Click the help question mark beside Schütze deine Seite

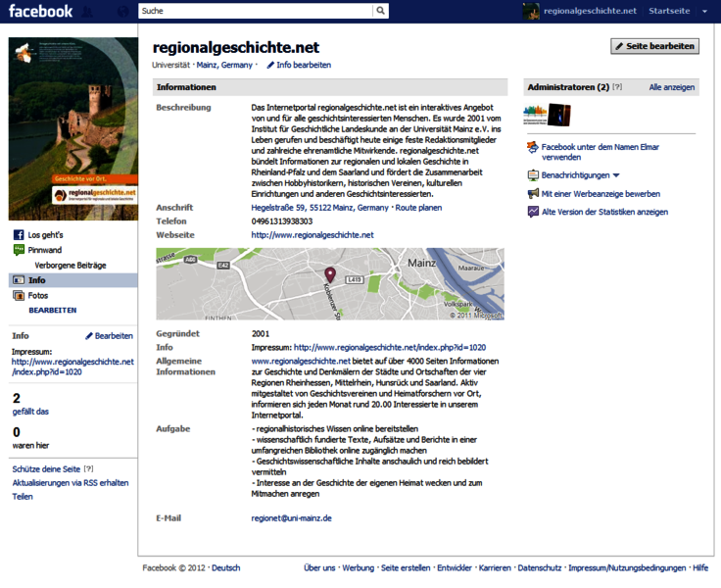(x=88, y=468)
